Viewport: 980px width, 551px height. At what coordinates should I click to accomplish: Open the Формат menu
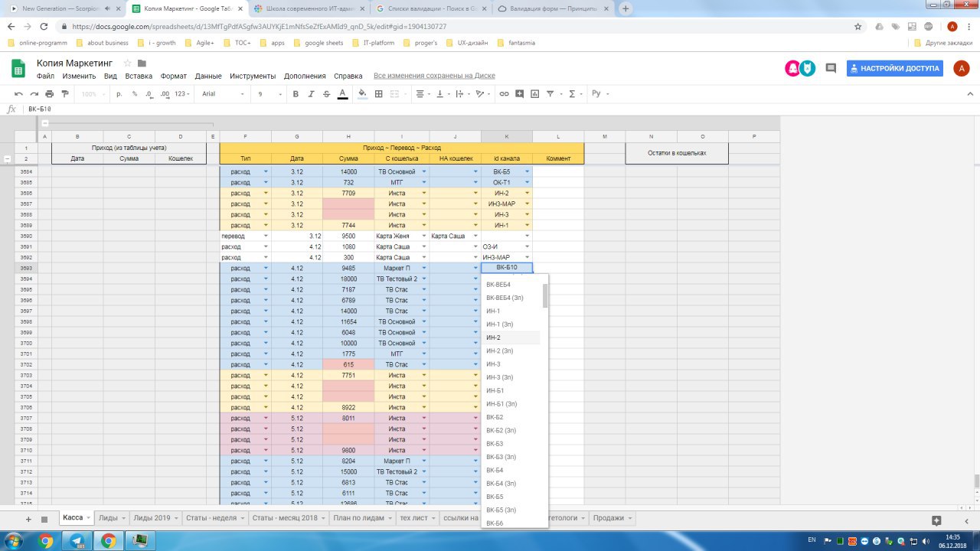(x=174, y=76)
